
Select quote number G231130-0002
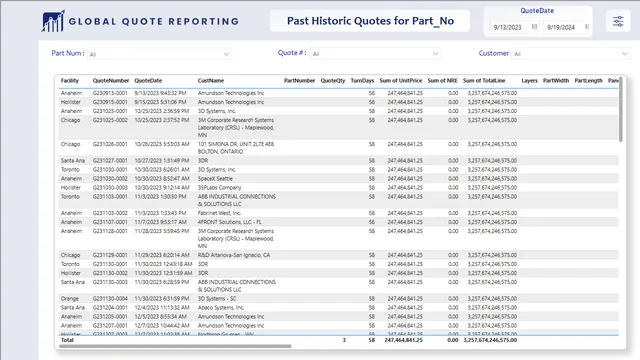point(110,273)
